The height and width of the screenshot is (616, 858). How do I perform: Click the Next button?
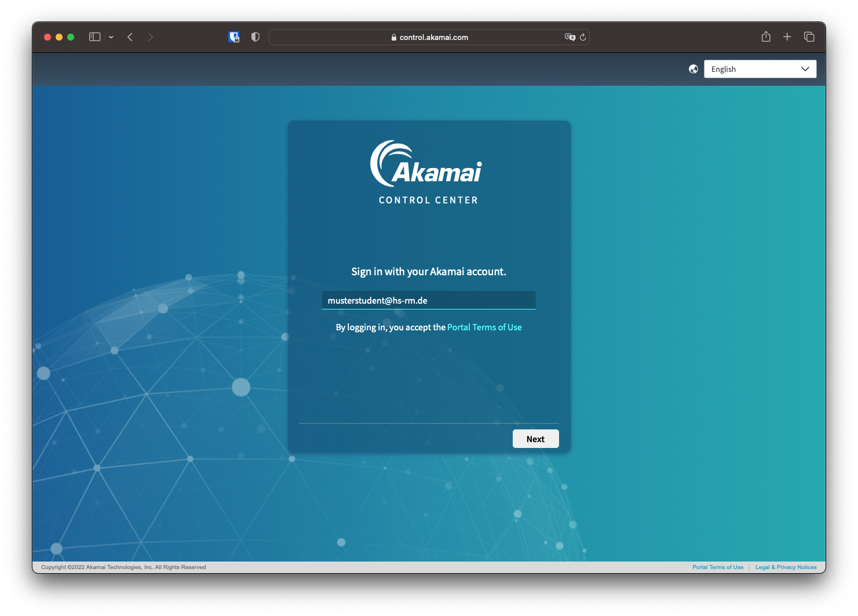coord(536,439)
